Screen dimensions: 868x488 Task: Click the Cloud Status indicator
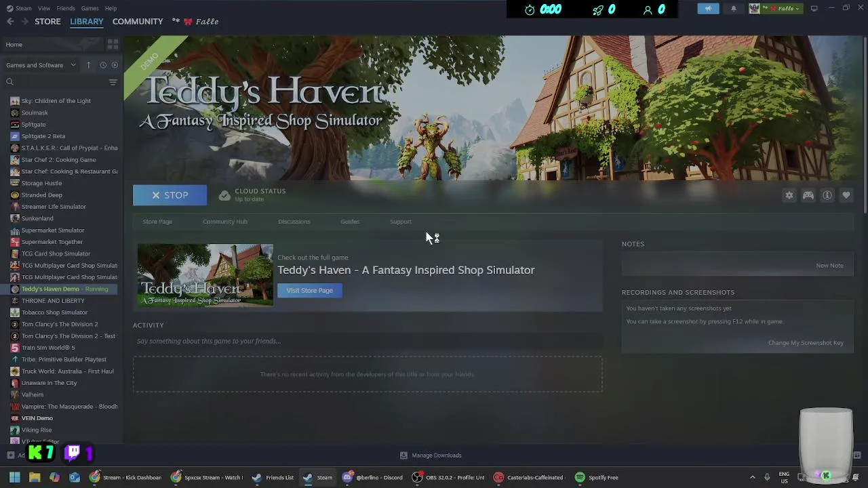[x=252, y=195]
